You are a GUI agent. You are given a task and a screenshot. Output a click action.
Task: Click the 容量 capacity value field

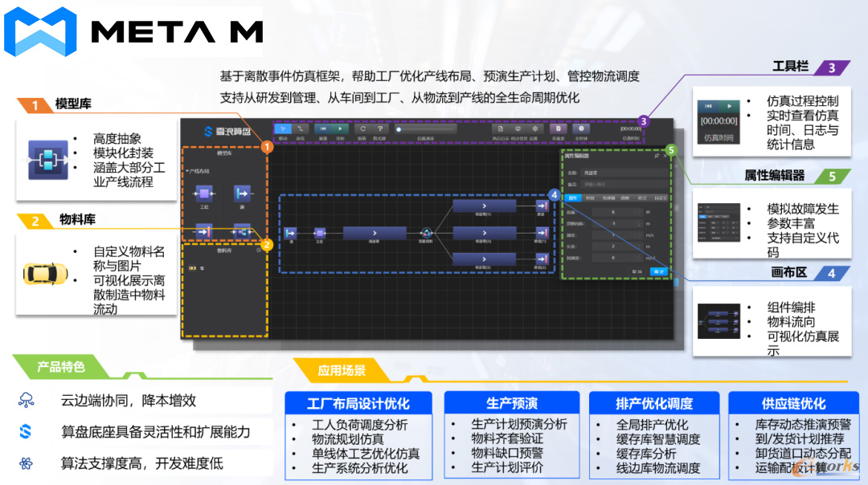(617, 212)
